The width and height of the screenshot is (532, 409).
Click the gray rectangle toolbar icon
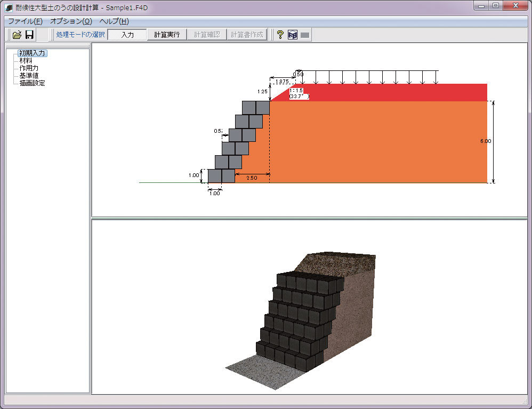coord(305,35)
